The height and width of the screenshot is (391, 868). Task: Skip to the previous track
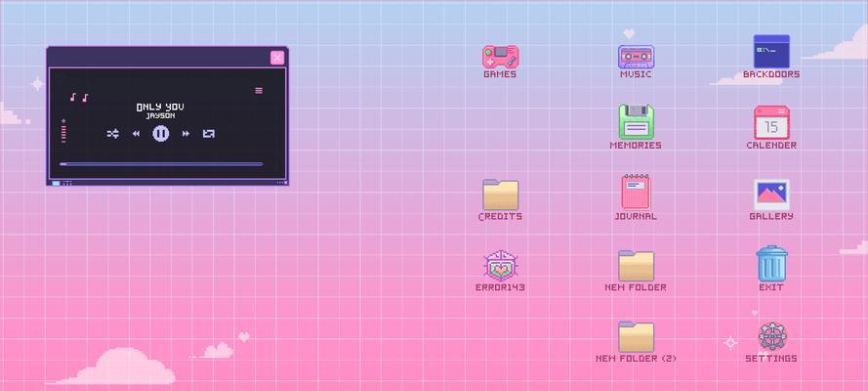pos(136,134)
